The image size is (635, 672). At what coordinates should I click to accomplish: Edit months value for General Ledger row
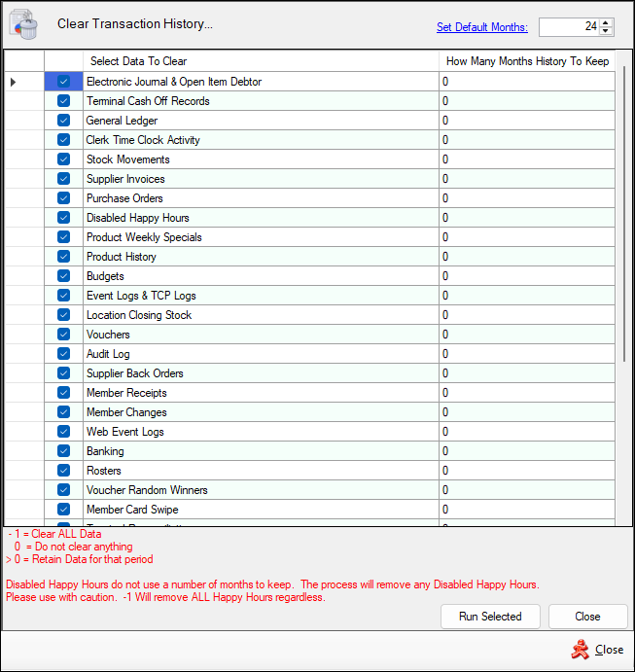tap(527, 121)
